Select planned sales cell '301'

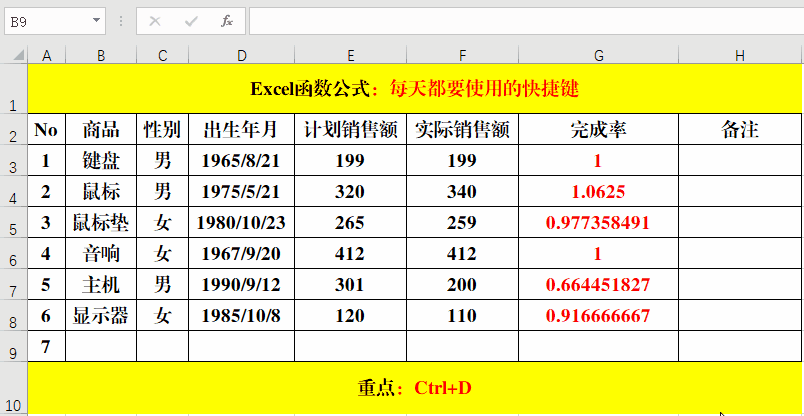(351, 284)
